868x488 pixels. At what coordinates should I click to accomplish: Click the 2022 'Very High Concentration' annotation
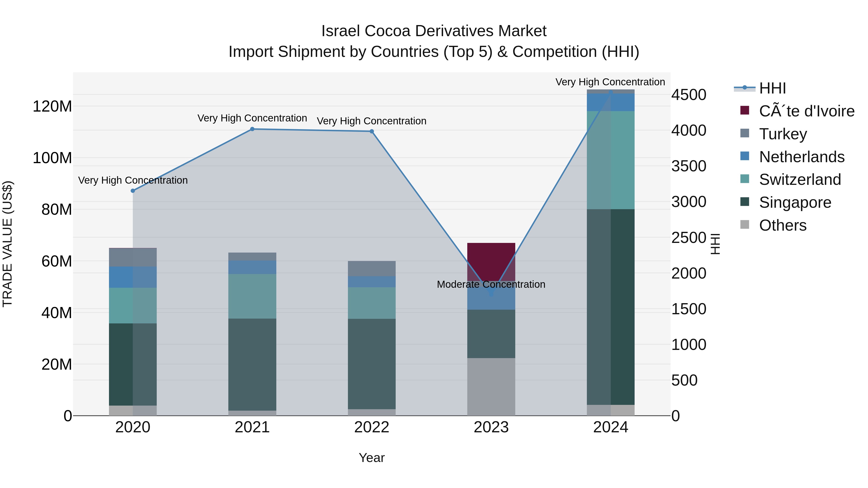click(x=372, y=121)
